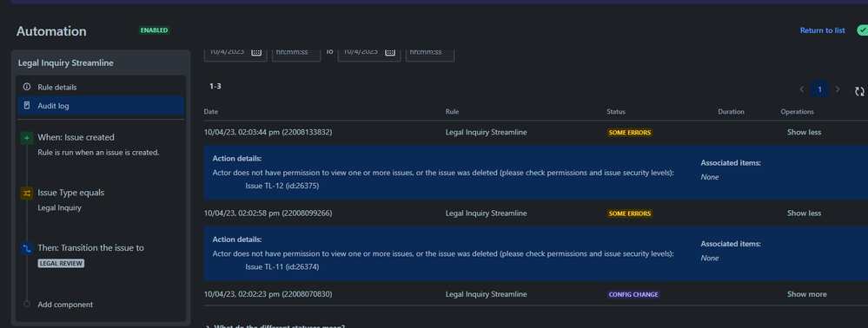Open the start date calendar picker icon
Screen dimensions: 868x328
256,52
